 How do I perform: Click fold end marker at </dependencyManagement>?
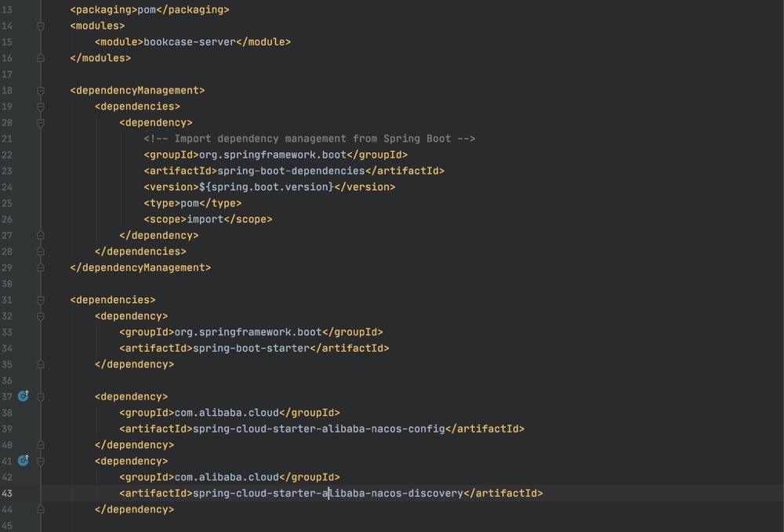pyautogui.click(x=41, y=268)
